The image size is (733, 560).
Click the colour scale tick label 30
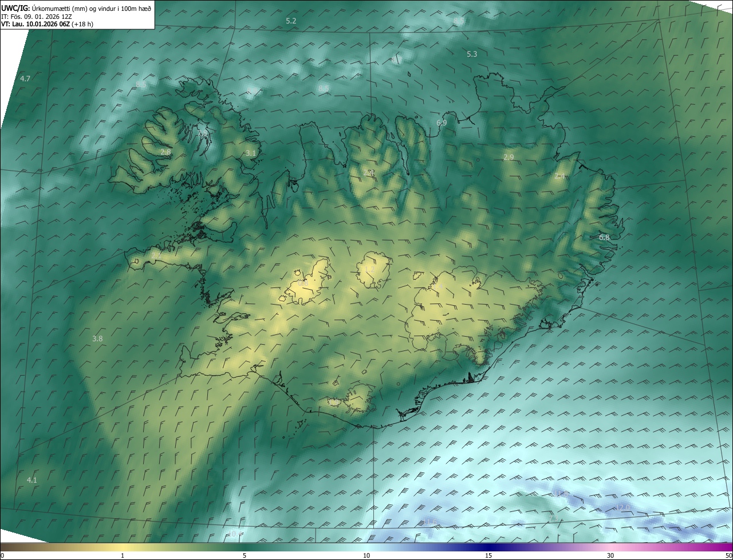610,555
